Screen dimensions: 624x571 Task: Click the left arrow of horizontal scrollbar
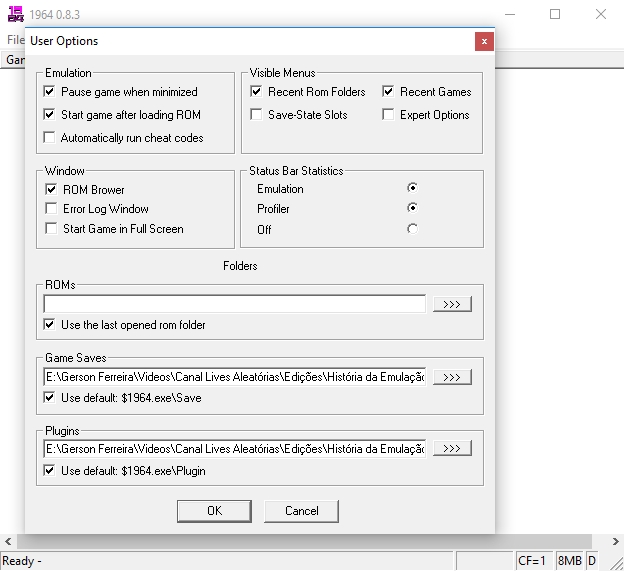pyautogui.click(x=8, y=542)
